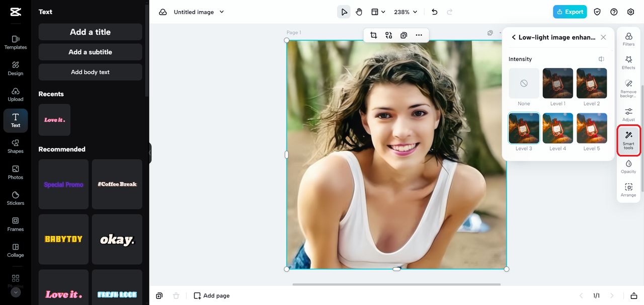
Task: Click the shield security icon
Action: coord(597,12)
